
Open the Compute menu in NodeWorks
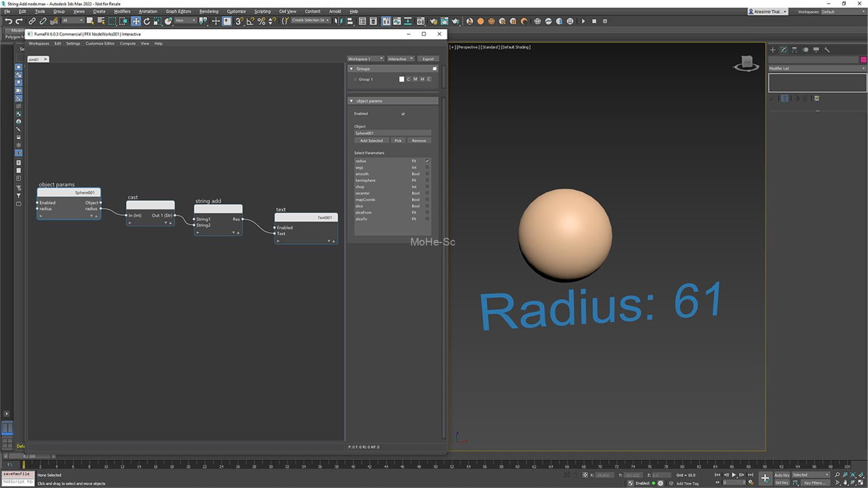click(x=128, y=44)
